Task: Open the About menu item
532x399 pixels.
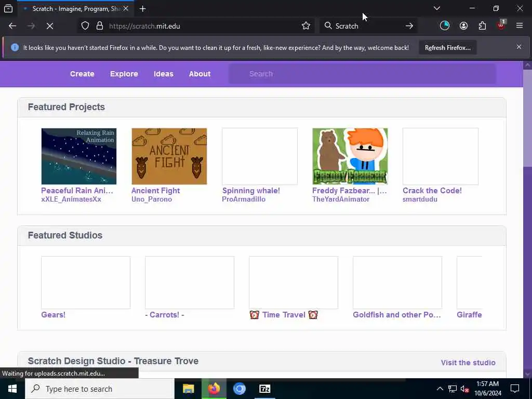Action: (x=200, y=74)
